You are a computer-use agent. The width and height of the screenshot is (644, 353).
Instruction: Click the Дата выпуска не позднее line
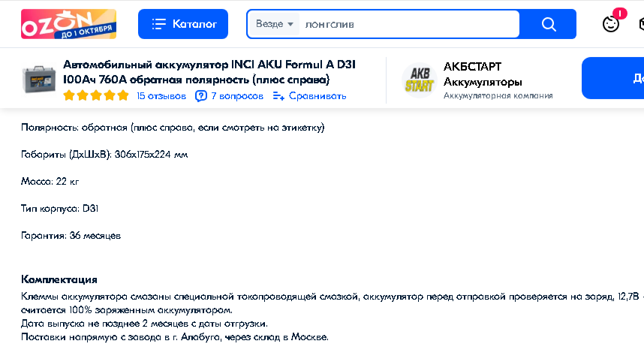[x=144, y=324]
